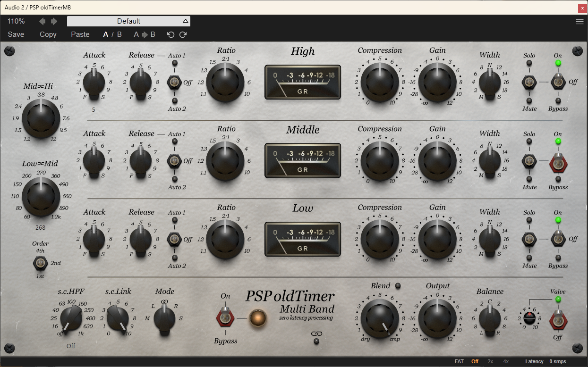This screenshot has height=367, width=588.
Task: Open the Default preset dropdown
Action: click(x=128, y=21)
